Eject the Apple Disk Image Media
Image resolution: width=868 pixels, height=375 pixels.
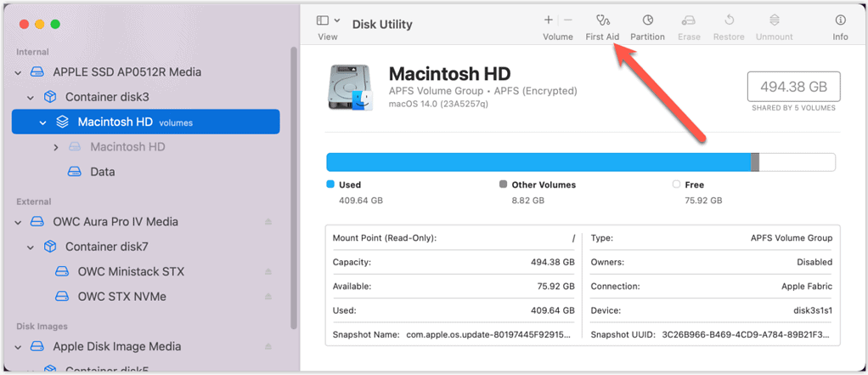click(x=268, y=347)
